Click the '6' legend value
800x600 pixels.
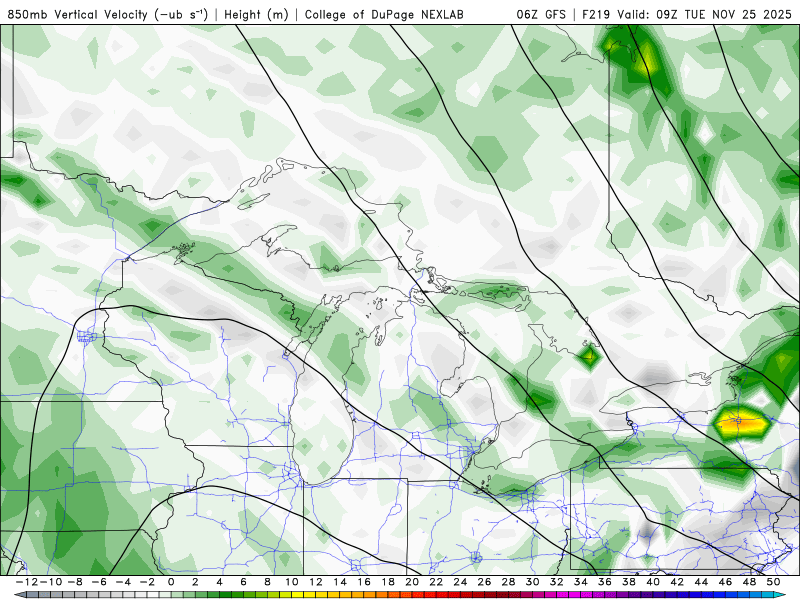click(243, 582)
